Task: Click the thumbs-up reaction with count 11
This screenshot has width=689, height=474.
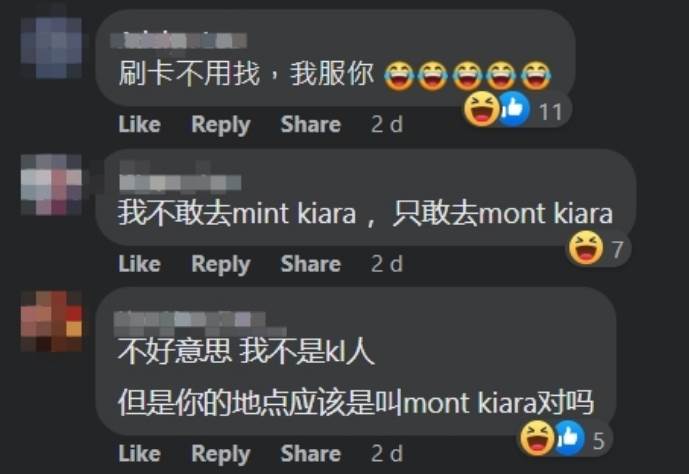Action: click(x=514, y=109)
